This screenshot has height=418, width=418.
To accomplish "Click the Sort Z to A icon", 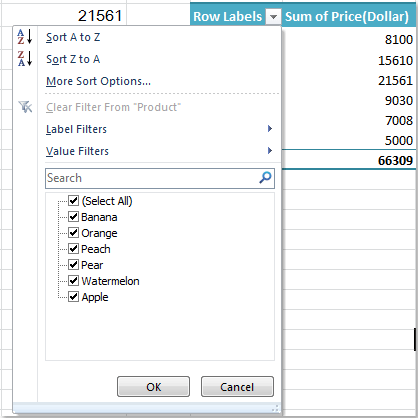I will point(25,59).
